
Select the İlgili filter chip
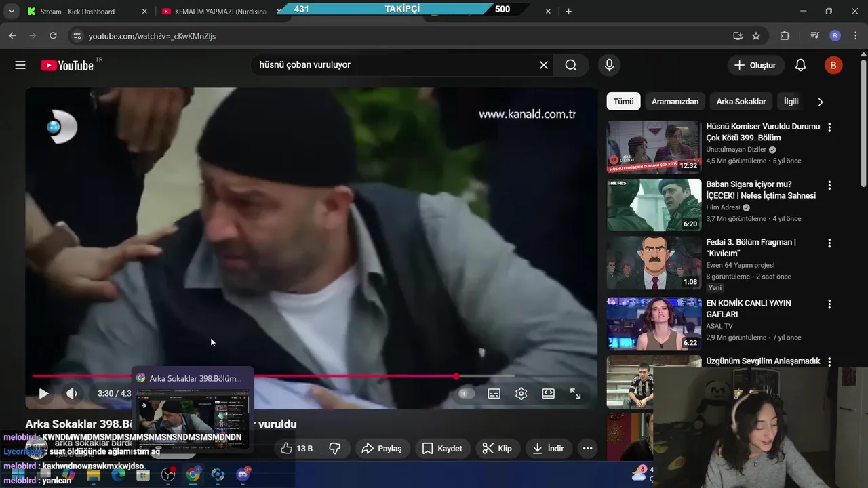click(791, 102)
